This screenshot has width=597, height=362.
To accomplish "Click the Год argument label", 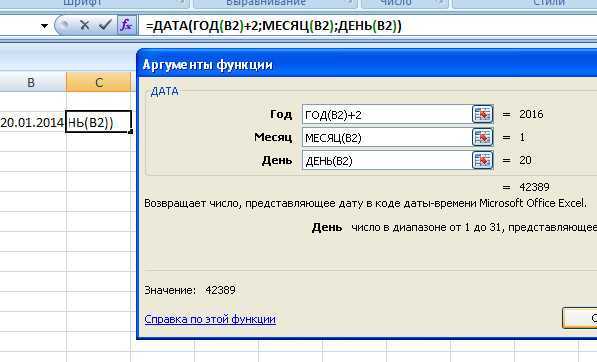I will coord(281,114).
